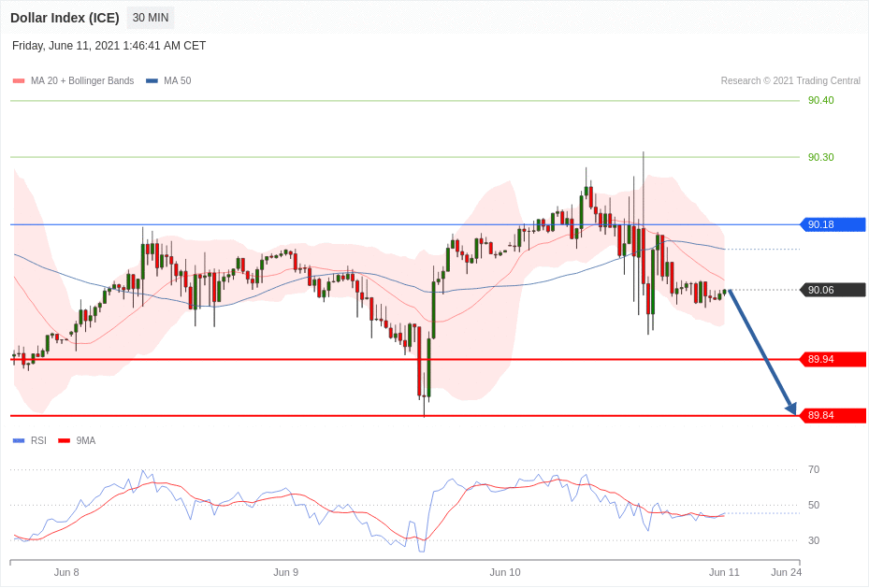Click the red 89.94 support price tag

coord(833,359)
